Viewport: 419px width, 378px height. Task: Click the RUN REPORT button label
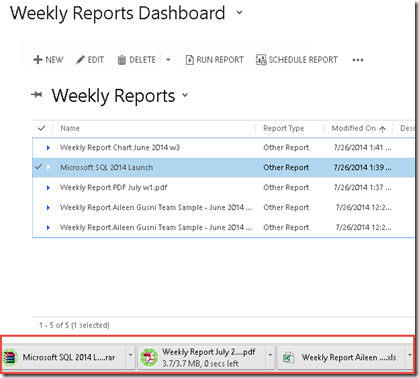220,60
